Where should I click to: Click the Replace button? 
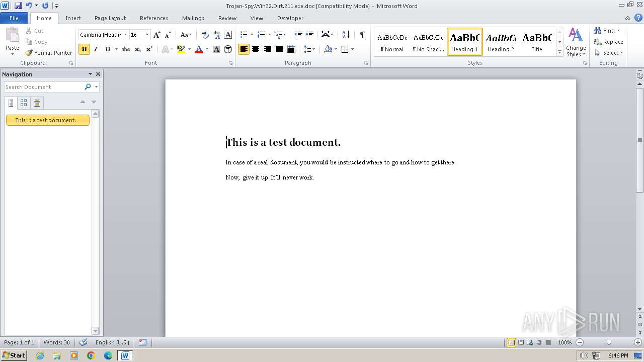[x=608, y=42]
